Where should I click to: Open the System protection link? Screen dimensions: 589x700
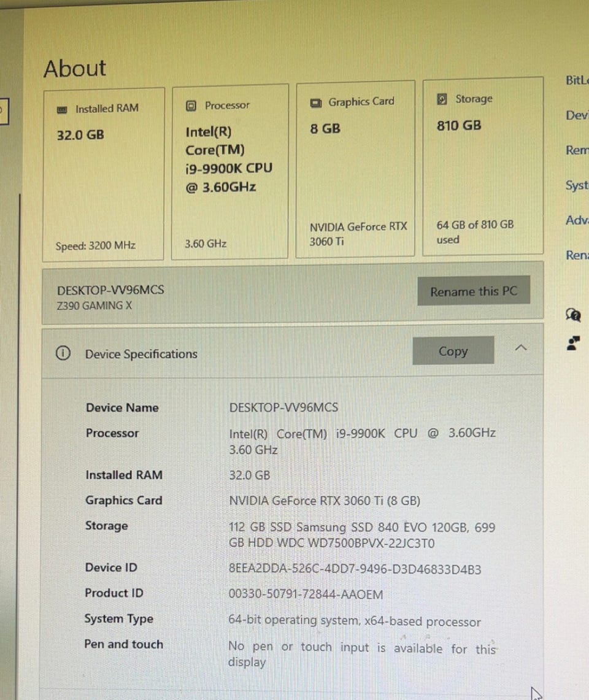[577, 185]
